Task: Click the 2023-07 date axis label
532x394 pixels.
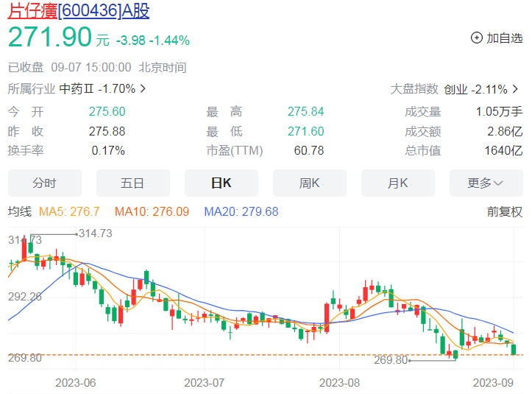Action: pos(205,383)
